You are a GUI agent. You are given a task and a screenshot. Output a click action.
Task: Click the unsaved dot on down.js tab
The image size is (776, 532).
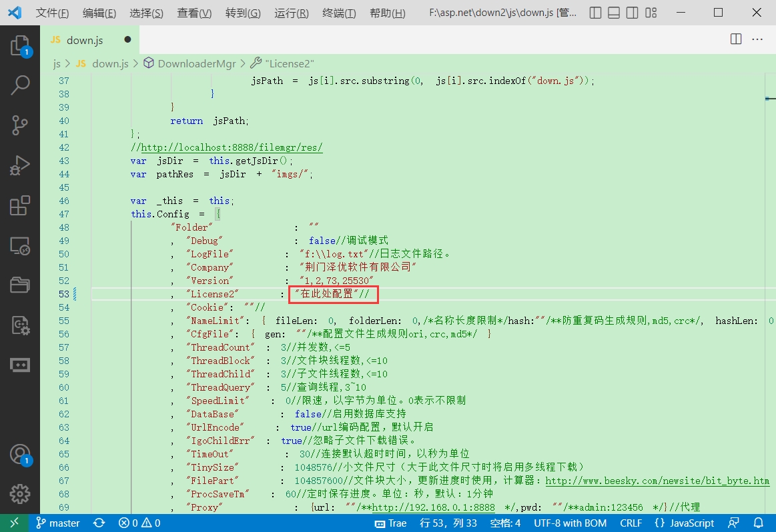point(127,39)
